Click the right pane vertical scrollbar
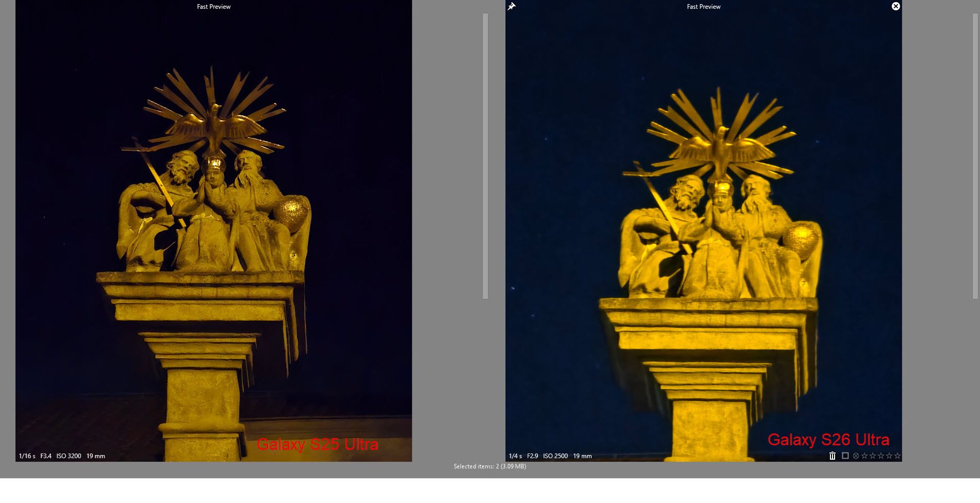980x503 pixels. click(975, 156)
